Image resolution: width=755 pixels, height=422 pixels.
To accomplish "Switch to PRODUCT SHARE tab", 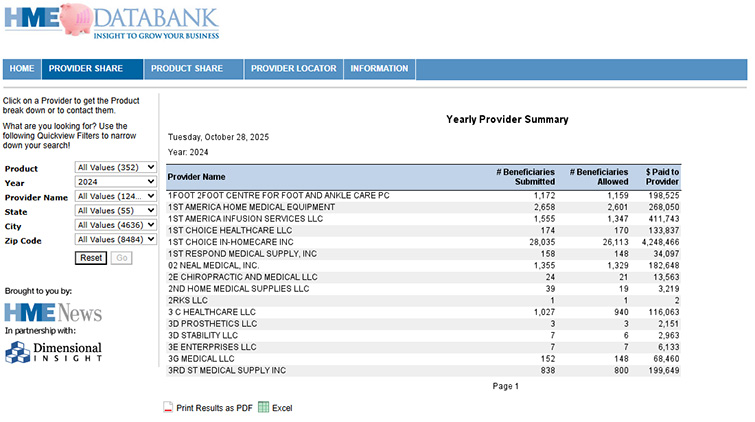I will (x=194, y=69).
